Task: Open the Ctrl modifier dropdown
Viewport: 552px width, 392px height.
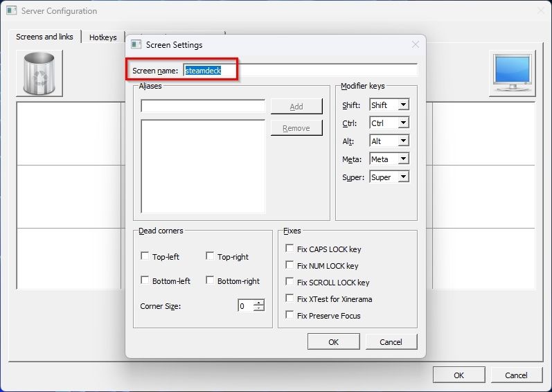Action: pos(404,123)
